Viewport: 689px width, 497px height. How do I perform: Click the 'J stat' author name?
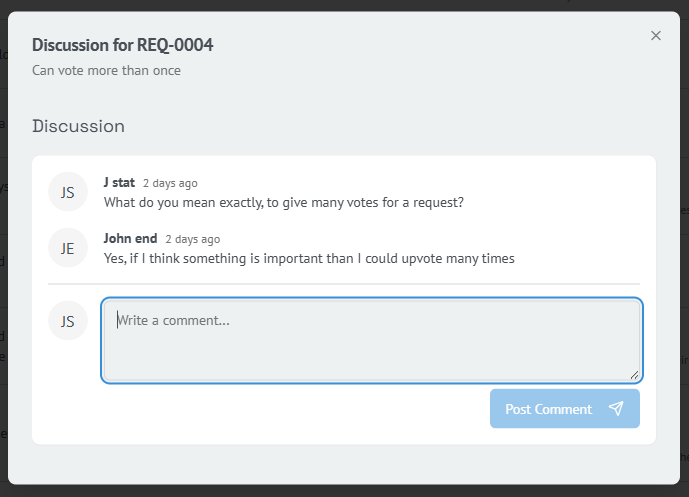pyautogui.click(x=119, y=183)
